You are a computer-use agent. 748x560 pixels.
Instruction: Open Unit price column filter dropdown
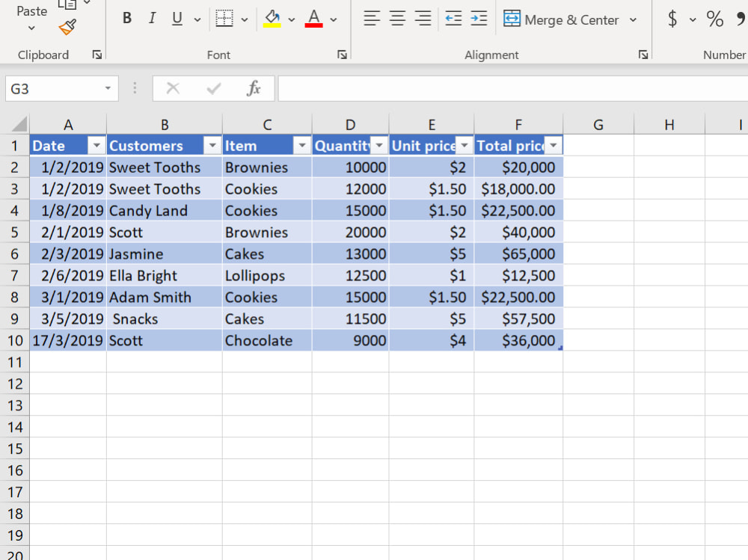pyautogui.click(x=465, y=146)
